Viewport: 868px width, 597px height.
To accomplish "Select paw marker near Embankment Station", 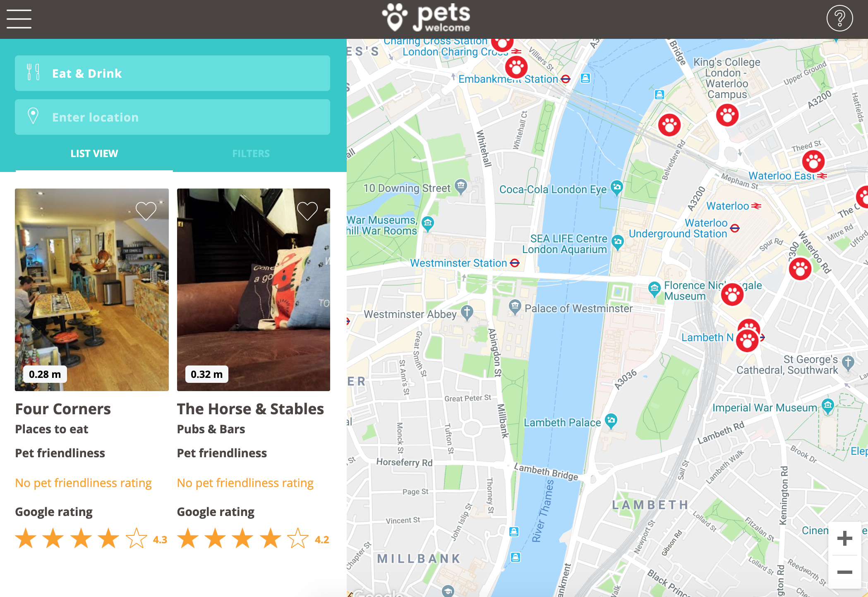I will tap(516, 67).
